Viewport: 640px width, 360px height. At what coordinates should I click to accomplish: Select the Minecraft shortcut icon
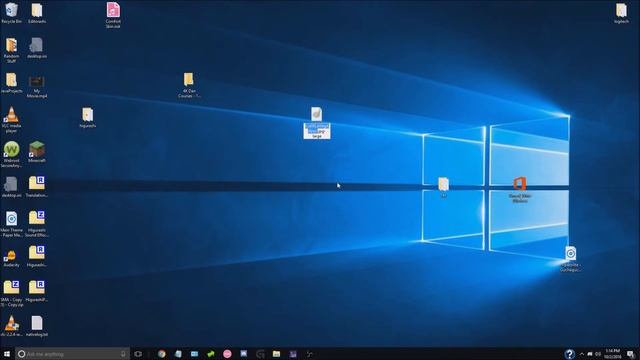[37, 152]
